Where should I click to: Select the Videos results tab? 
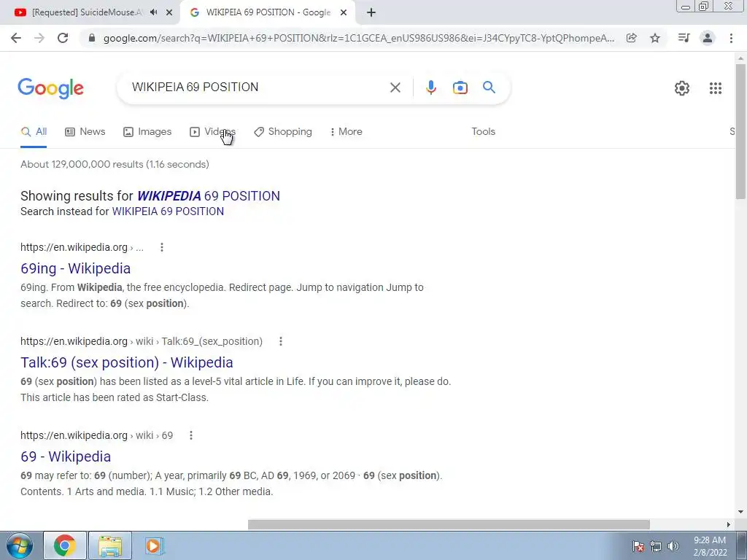click(x=212, y=132)
